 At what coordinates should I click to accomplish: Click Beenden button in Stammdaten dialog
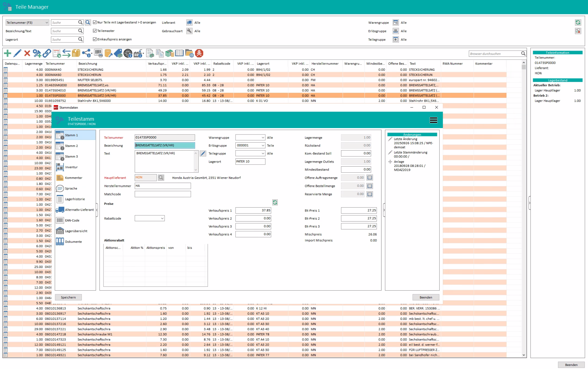click(425, 297)
